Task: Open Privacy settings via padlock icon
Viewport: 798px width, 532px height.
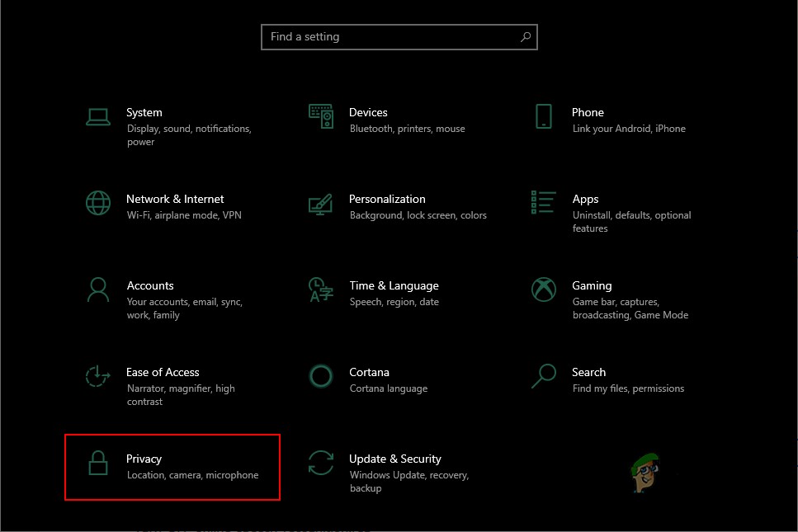Action: point(98,463)
